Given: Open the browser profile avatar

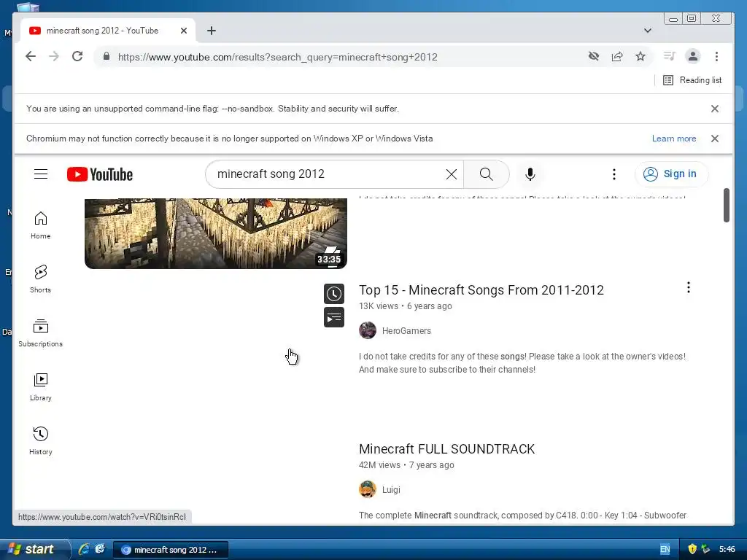Looking at the screenshot, I should 693,57.
